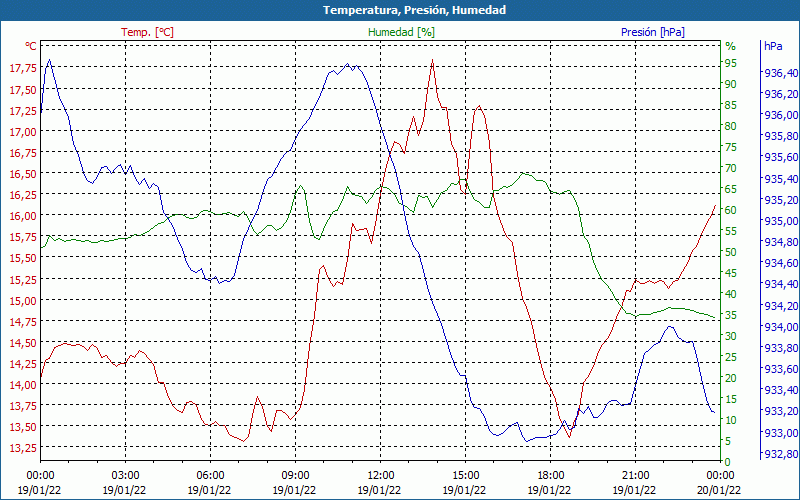Click the '09:00' time axis label
Screen dimensions: 800x500
[295, 474]
